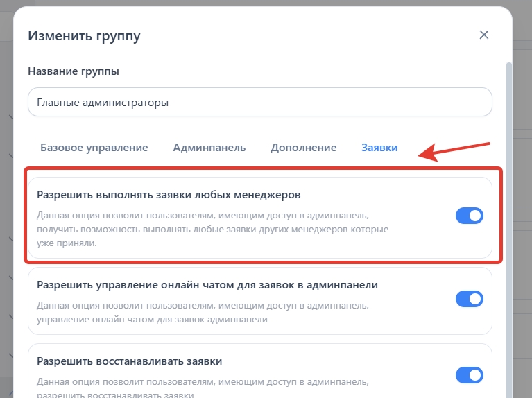Toggle online chat management for requests
The image size is (532, 398).
tap(469, 299)
